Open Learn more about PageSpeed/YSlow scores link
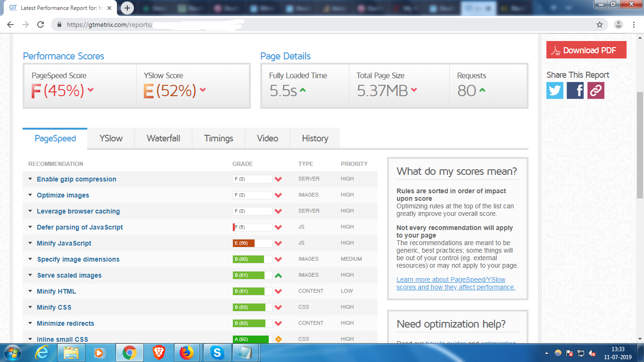The image size is (644, 362). (456, 283)
